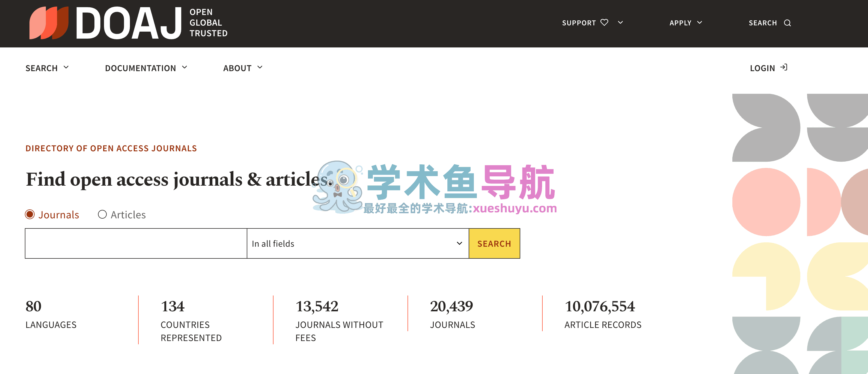Open the 'In all fields' dropdown
868x374 pixels.
click(x=357, y=243)
